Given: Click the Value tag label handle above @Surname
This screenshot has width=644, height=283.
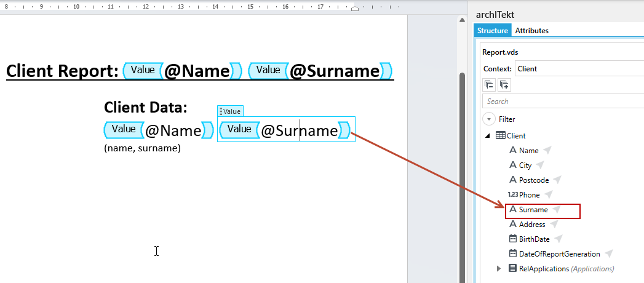Looking at the screenshot, I should click(231, 111).
